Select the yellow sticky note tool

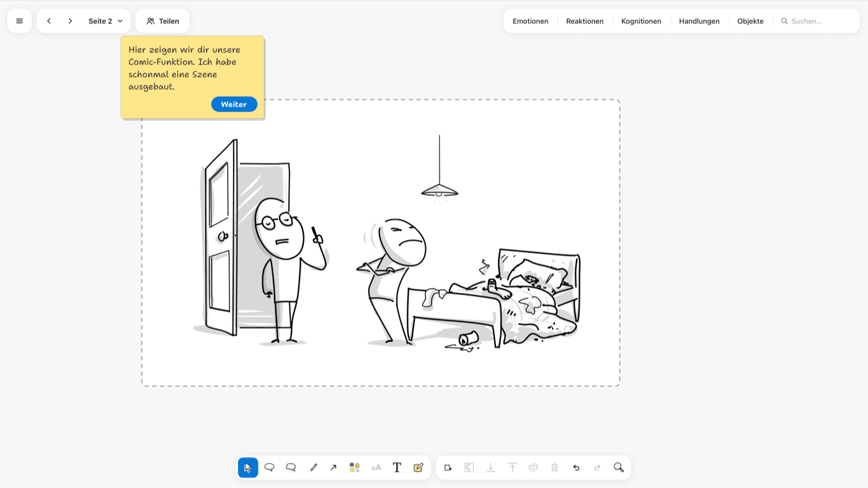418,468
